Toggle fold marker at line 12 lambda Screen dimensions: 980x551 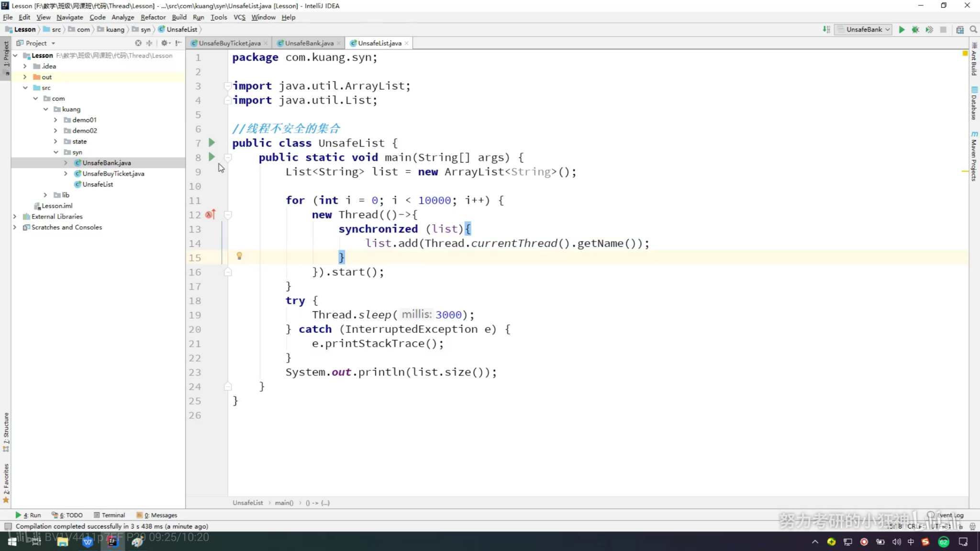(x=228, y=215)
